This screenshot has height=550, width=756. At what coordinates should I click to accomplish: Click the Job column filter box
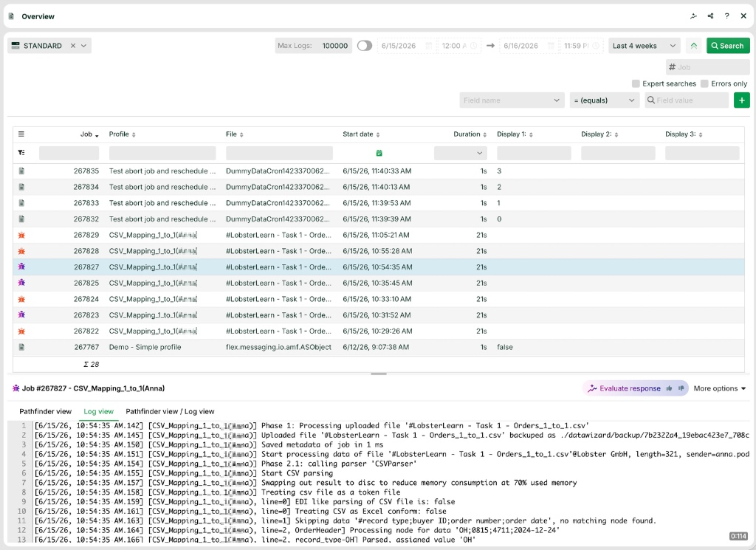[69, 154]
